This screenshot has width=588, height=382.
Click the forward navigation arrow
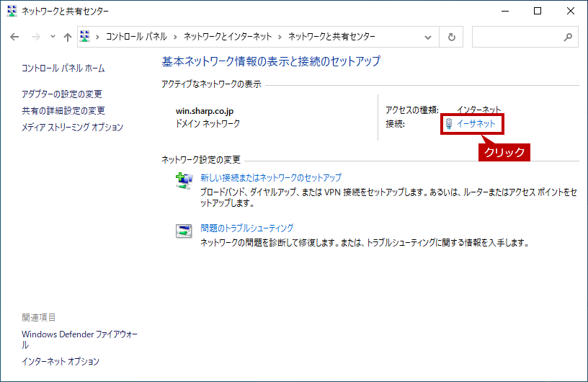[35, 37]
